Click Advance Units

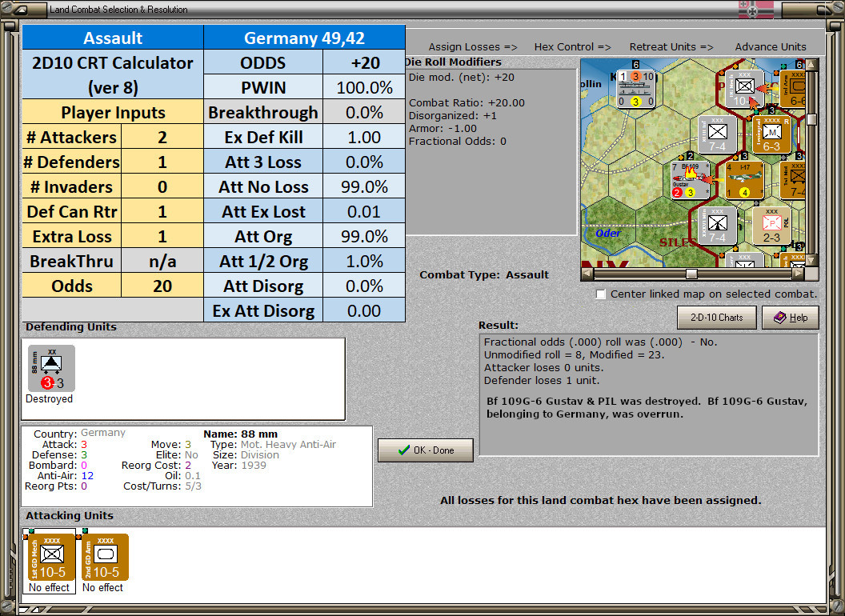coord(770,46)
